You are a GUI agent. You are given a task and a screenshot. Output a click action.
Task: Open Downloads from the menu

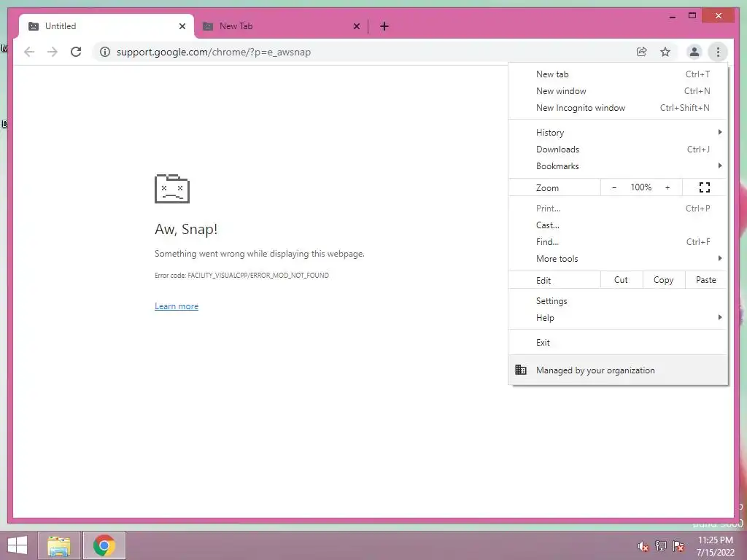click(x=618, y=149)
